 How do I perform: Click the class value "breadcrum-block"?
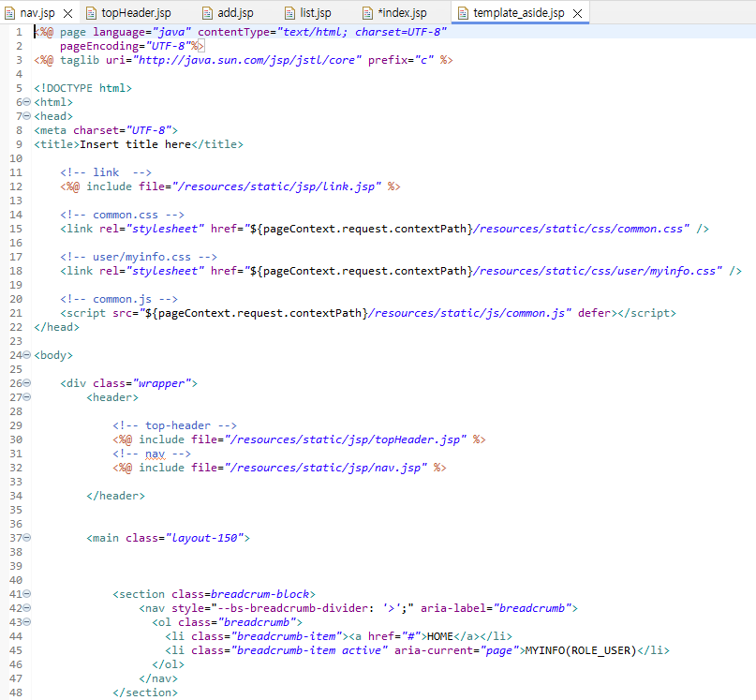click(259, 594)
